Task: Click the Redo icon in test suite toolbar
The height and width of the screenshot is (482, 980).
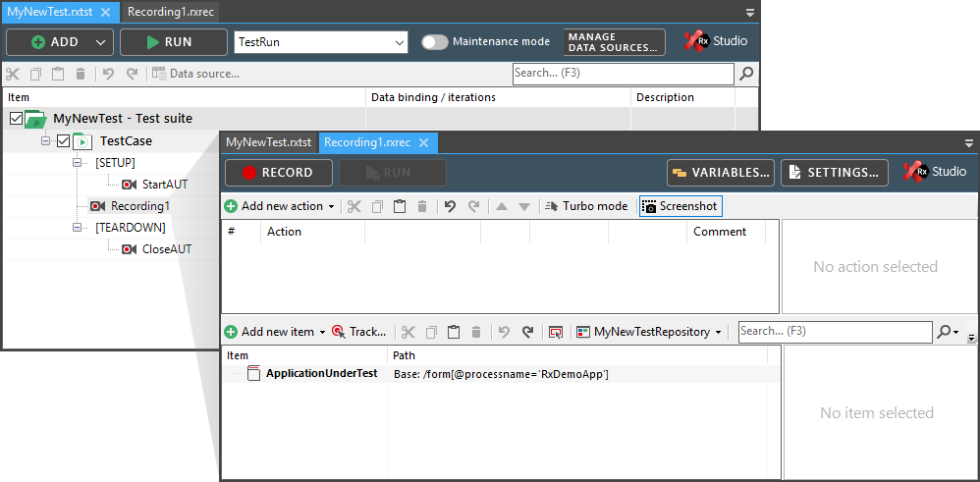Action: click(x=132, y=74)
